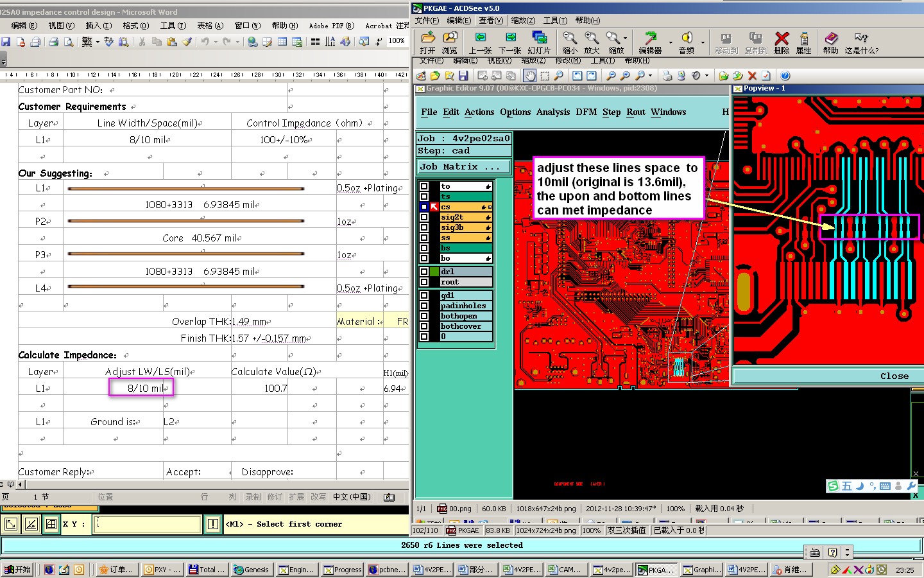Open Word zoom percentage 100% combo box
Screen dimensions: 924x578
coord(397,41)
